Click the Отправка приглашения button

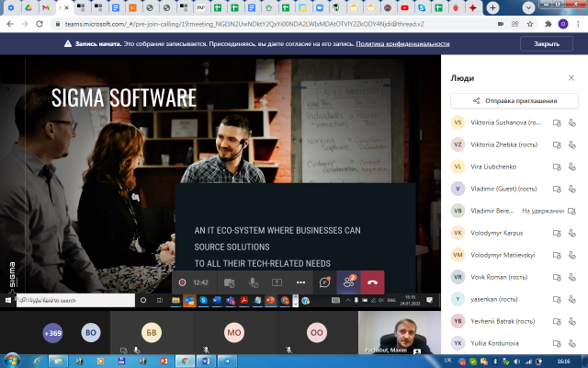(514, 100)
